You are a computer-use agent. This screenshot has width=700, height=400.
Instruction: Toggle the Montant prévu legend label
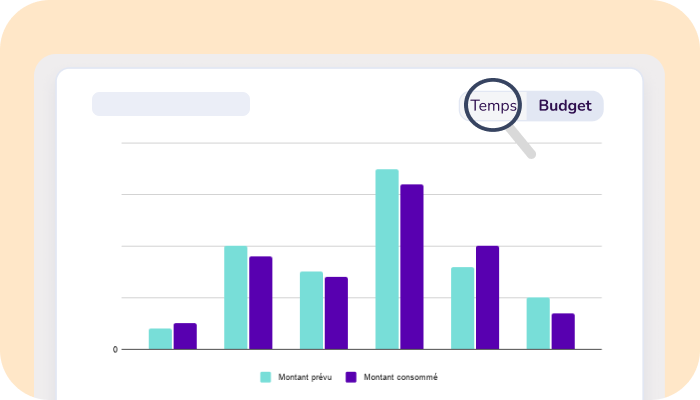point(305,377)
